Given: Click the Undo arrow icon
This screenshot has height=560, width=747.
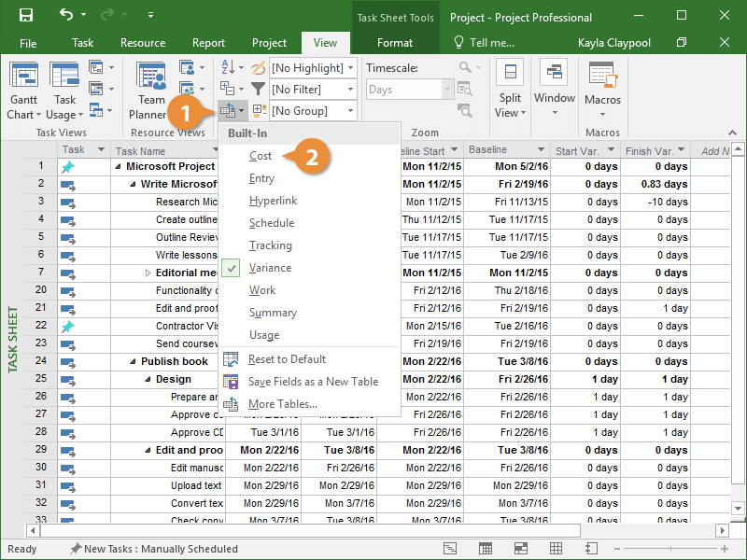Looking at the screenshot, I should coord(66,16).
